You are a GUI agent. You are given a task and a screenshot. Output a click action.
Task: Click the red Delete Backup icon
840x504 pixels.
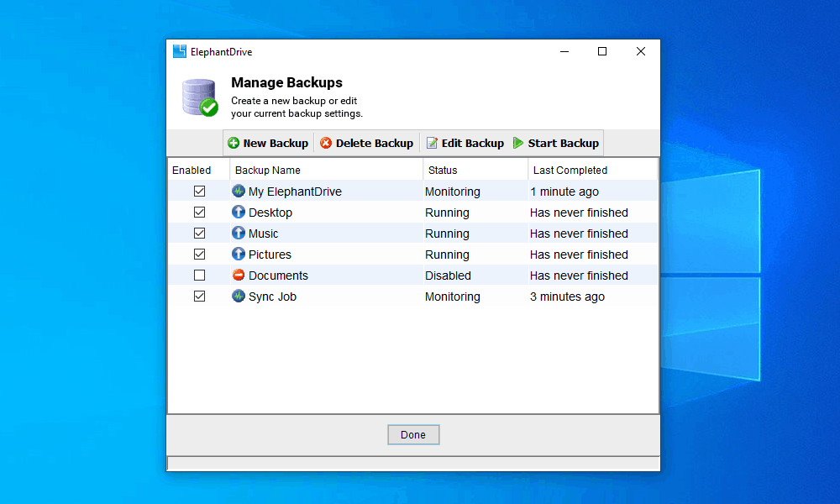[327, 143]
